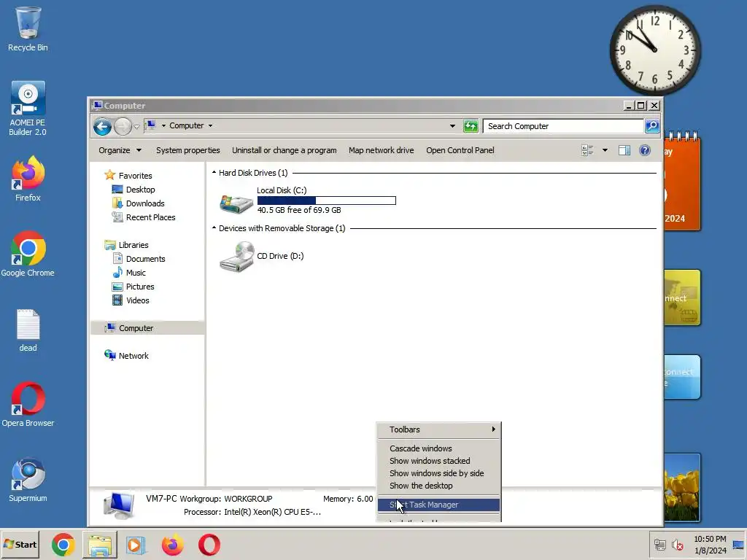Image resolution: width=747 pixels, height=560 pixels.
Task: Collapse Devices with Removable Storage group
Action: pyautogui.click(x=214, y=227)
